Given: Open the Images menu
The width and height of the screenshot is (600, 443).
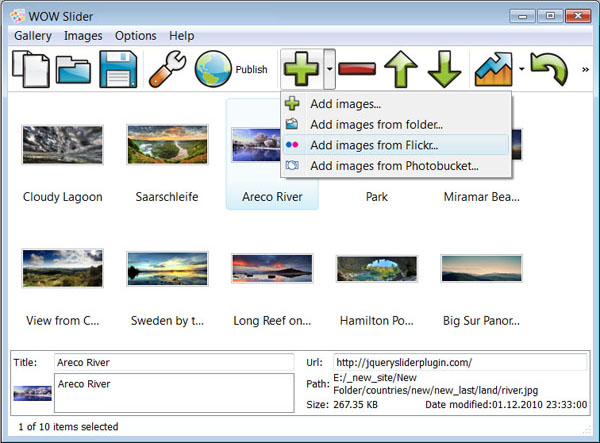Looking at the screenshot, I should point(83,36).
